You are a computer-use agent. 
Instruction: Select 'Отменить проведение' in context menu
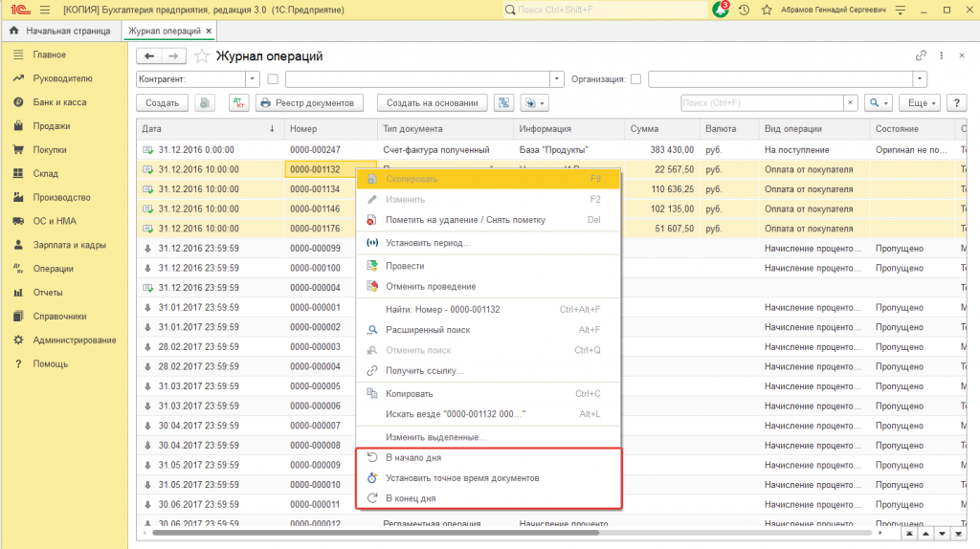430,286
